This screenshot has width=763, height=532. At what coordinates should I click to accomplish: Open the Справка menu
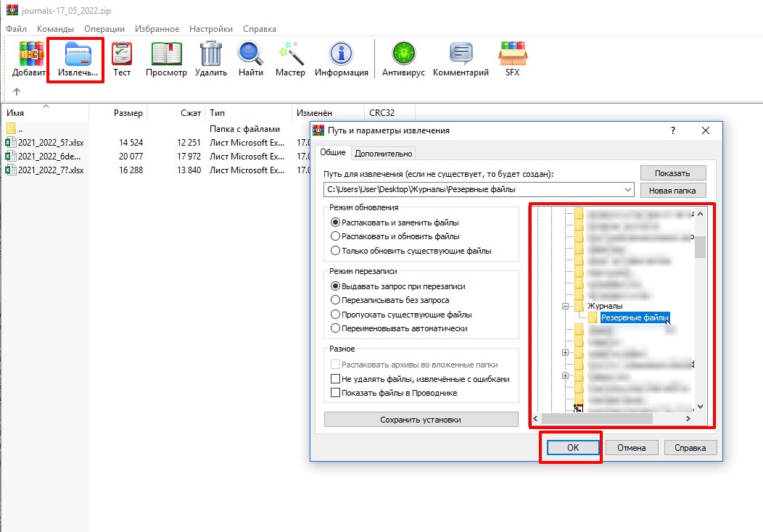(260, 29)
